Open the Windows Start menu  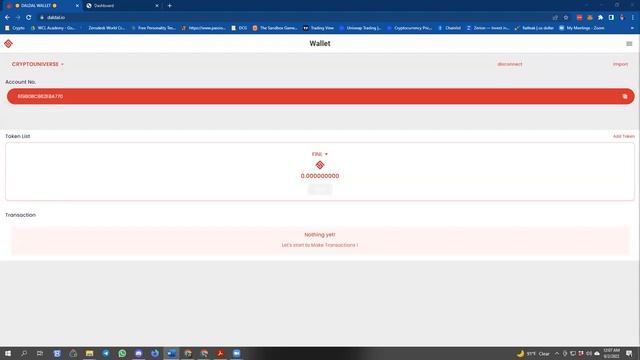click(8, 353)
